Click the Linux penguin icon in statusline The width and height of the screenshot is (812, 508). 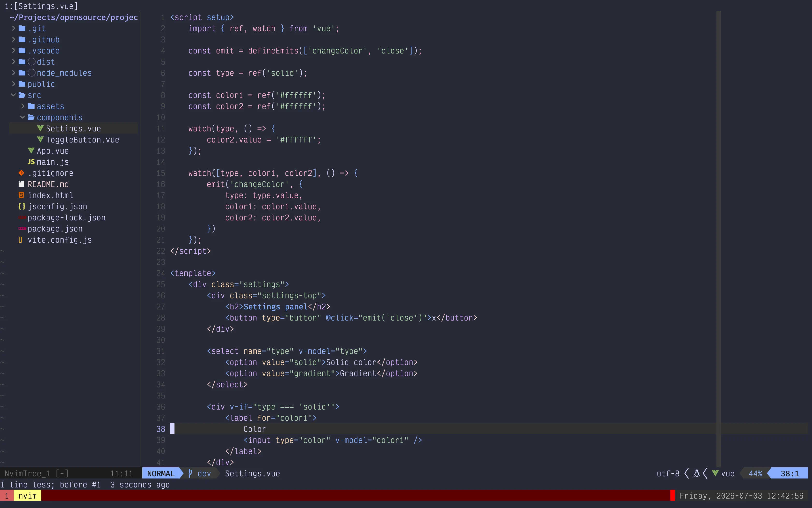click(x=696, y=473)
